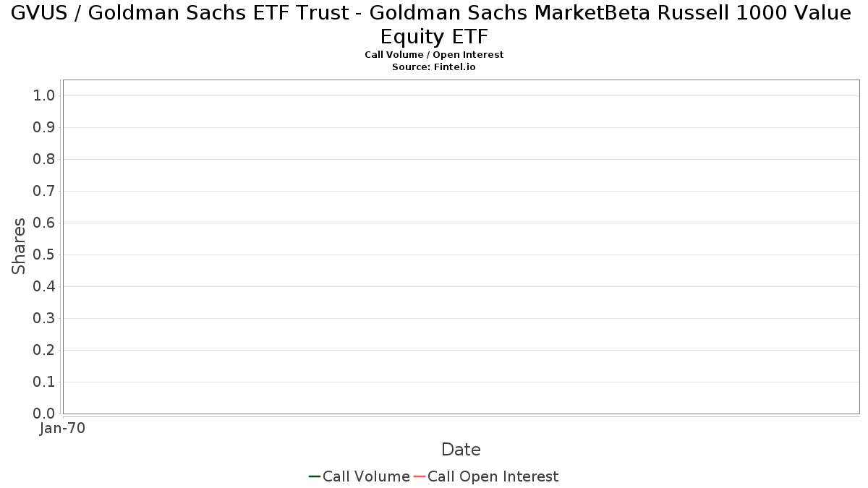
Task: Click the Date x-axis title
Action: 461,450
